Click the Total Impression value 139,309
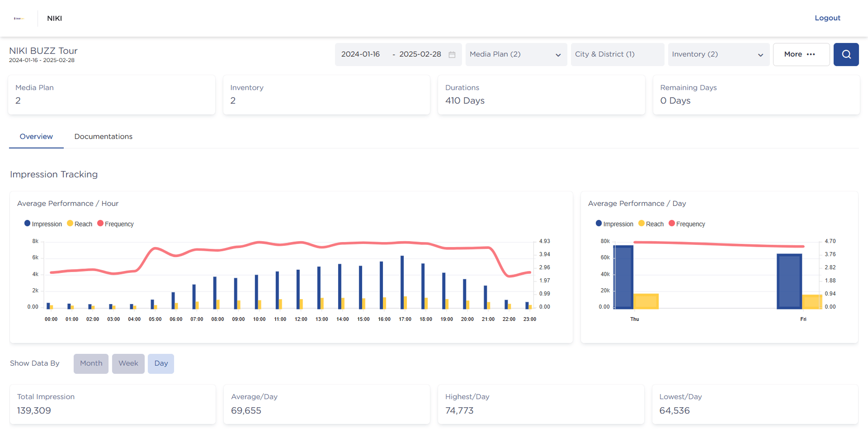Viewport: 868px width, 429px height. [x=34, y=410]
